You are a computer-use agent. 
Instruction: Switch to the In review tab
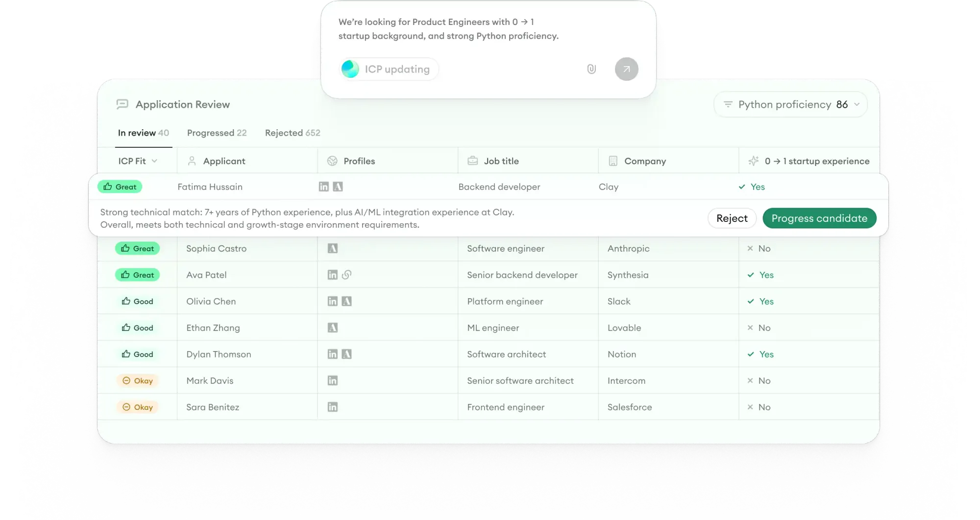point(143,133)
